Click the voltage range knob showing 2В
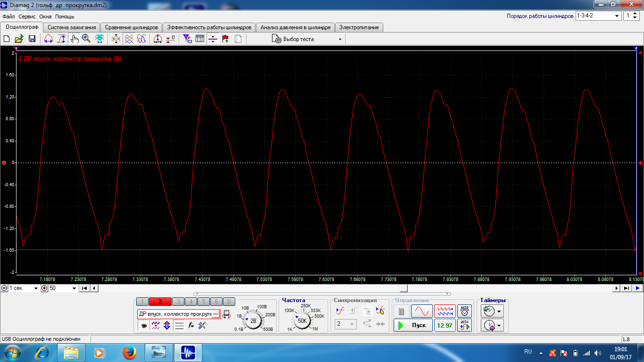Screen dimensions: 644x362 pos(253,321)
